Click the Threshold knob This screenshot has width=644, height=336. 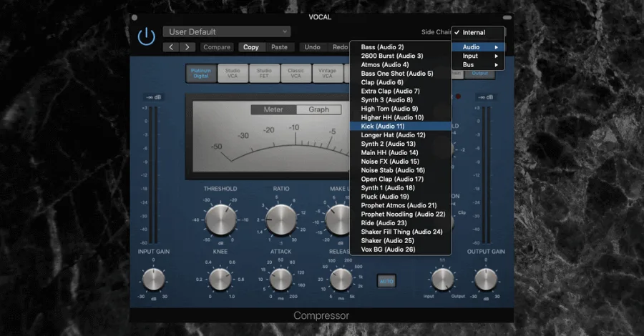click(220, 220)
